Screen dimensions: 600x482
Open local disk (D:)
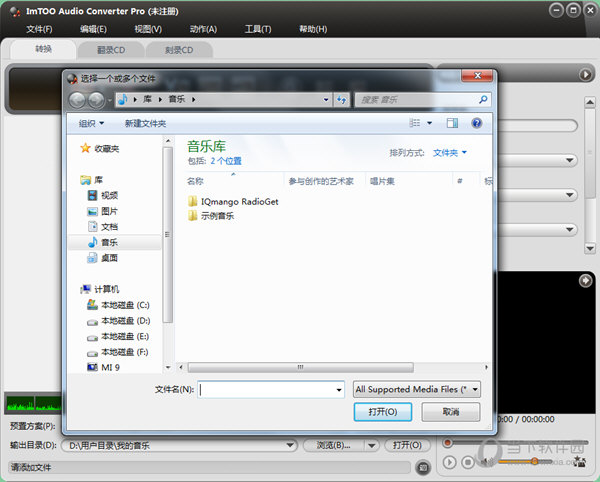pyautogui.click(x=118, y=321)
